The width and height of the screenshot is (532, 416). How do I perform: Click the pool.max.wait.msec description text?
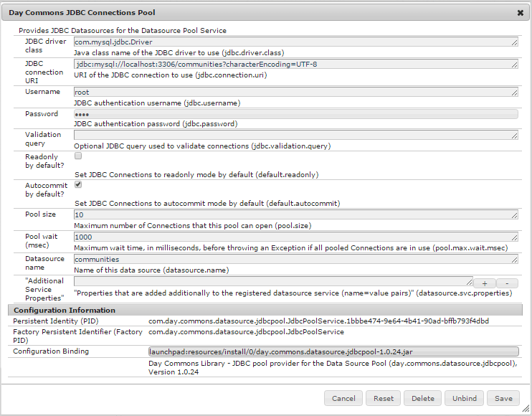tap(291, 248)
